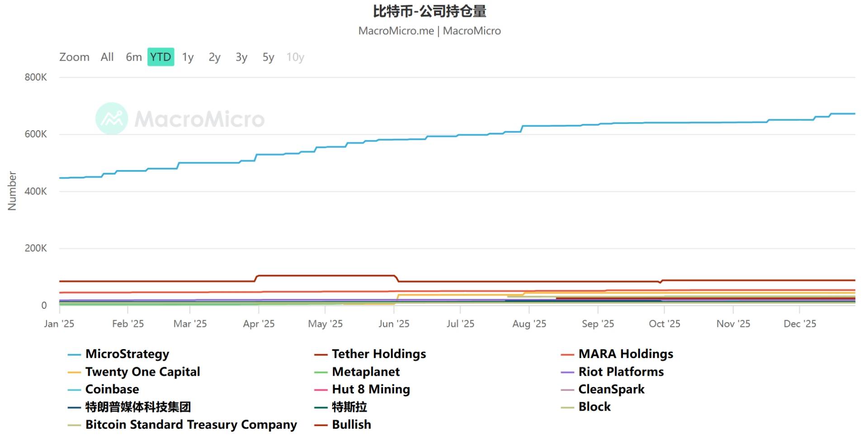Hide the Metaplanet line
The width and height of the screenshot is (868, 435).
(365, 372)
